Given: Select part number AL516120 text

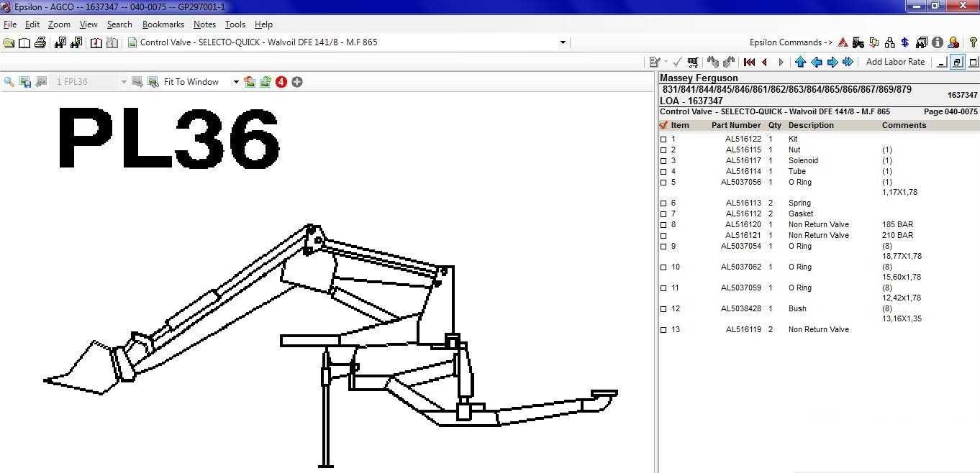Looking at the screenshot, I should [743, 225].
